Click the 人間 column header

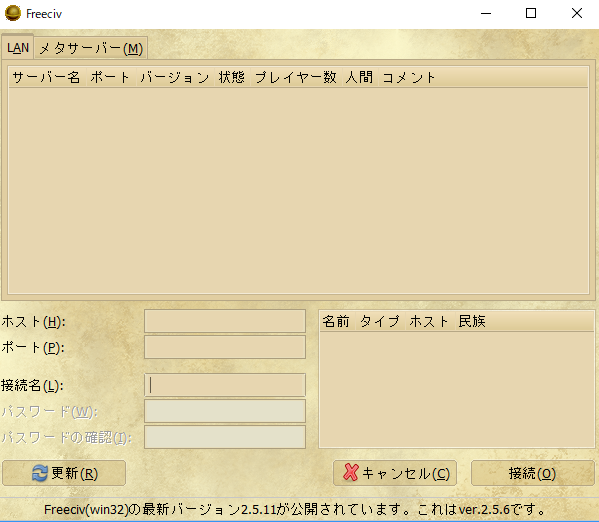(x=359, y=78)
